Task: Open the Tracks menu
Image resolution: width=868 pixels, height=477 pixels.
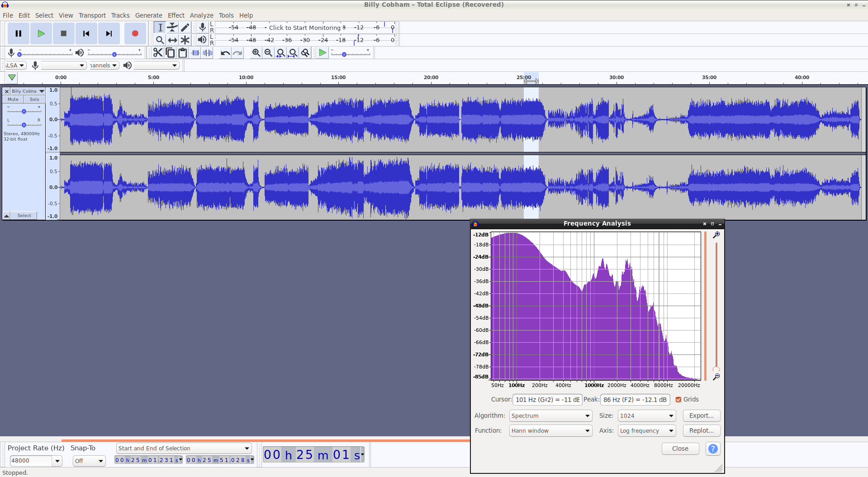Action: 120,15
